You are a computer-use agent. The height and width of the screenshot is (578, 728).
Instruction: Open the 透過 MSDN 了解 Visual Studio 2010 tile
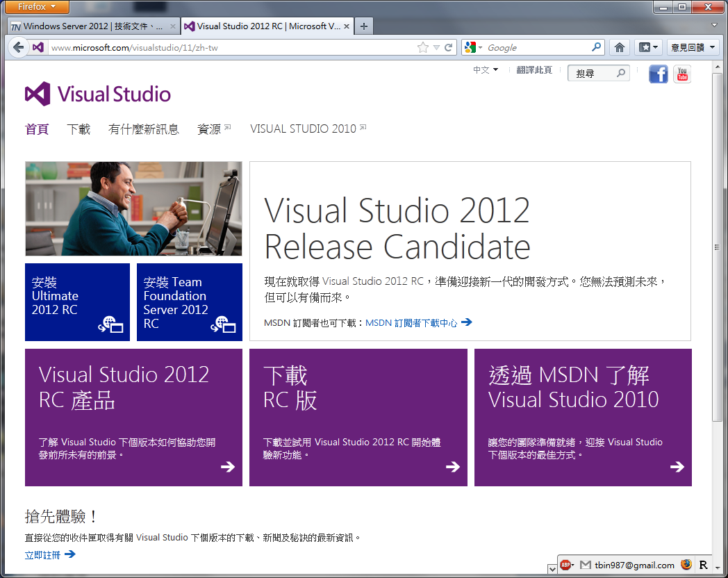coord(583,418)
